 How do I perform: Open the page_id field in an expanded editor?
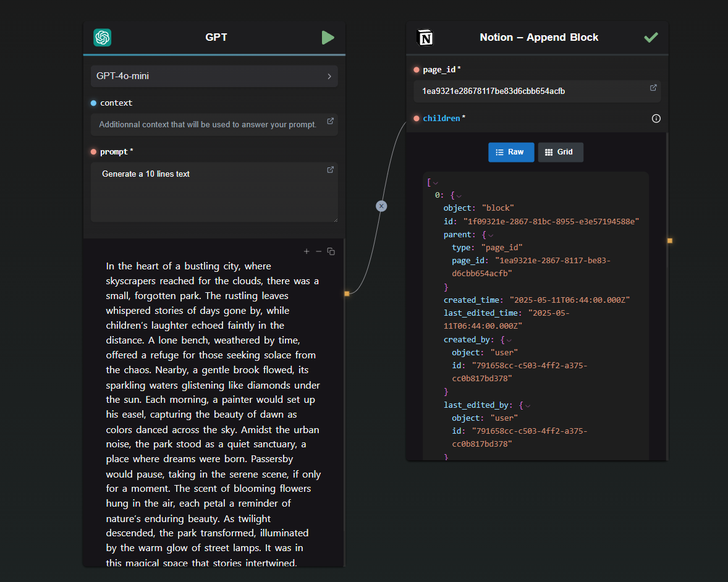pos(653,88)
